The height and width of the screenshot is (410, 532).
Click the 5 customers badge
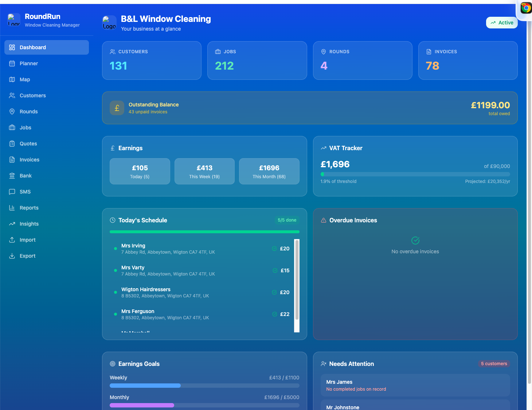coord(494,364)
